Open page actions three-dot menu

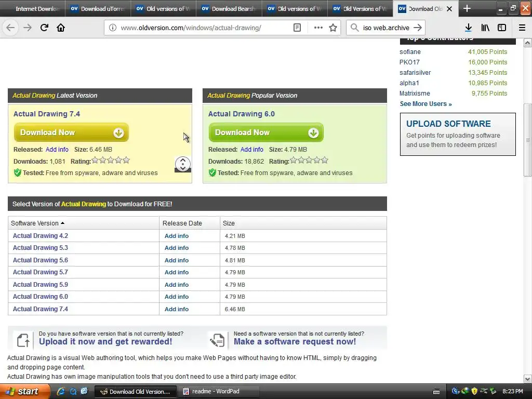[x=318, y=28]
